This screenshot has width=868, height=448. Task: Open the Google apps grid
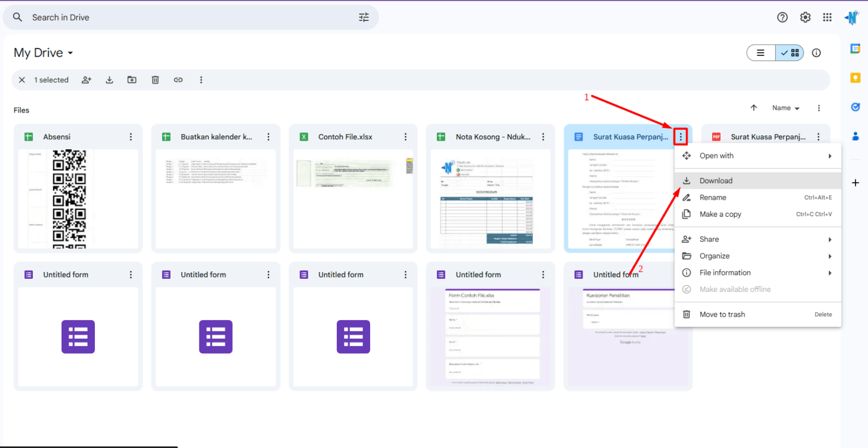click(827, 17)
